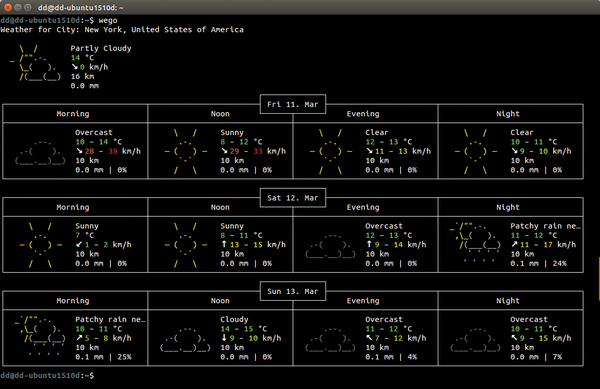Viewport: 600px width, 389px height.
Task: Click the Friday Morning 'Overcast' label
Action: (94, 132)
